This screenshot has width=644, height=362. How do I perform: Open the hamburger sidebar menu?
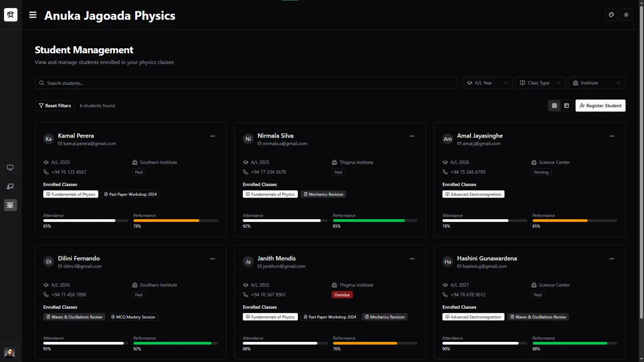[x=33, y=15]
